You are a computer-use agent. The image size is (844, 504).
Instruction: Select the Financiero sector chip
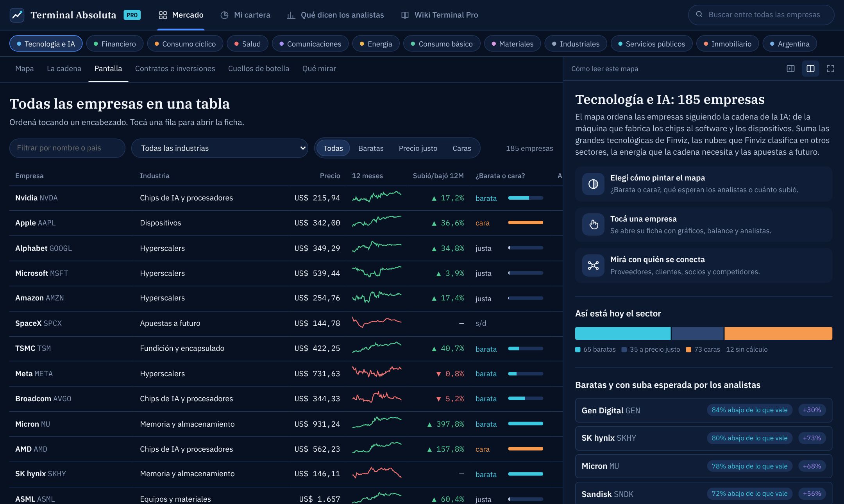point(115,44)
